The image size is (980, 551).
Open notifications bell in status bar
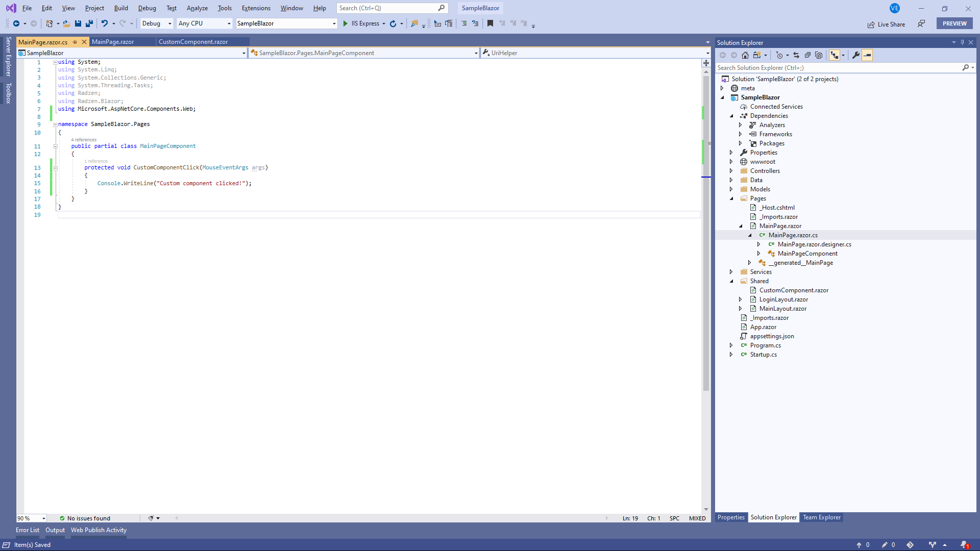pyautogui.click(x=964, y=545)
